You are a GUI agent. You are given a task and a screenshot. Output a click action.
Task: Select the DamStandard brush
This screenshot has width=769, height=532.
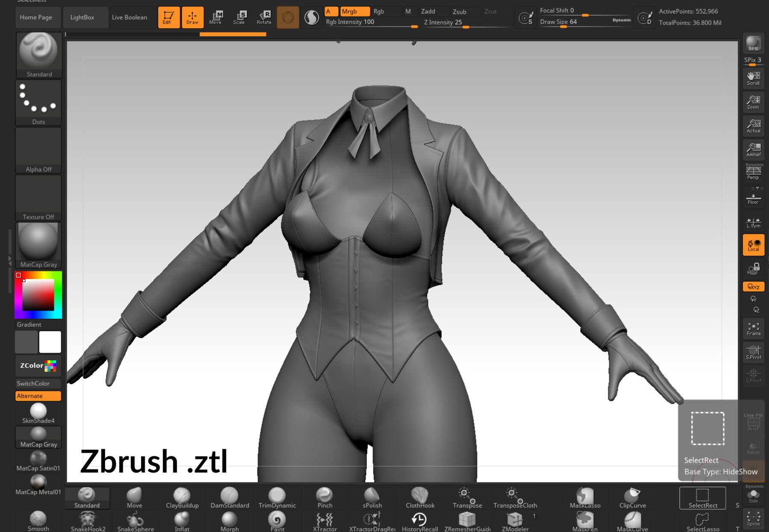coord(229,498)
